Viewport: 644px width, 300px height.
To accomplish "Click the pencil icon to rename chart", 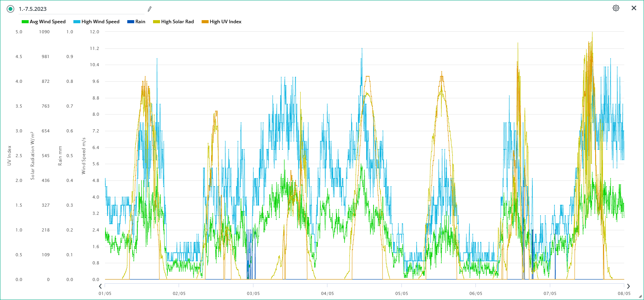I will [x=150, y=9].
